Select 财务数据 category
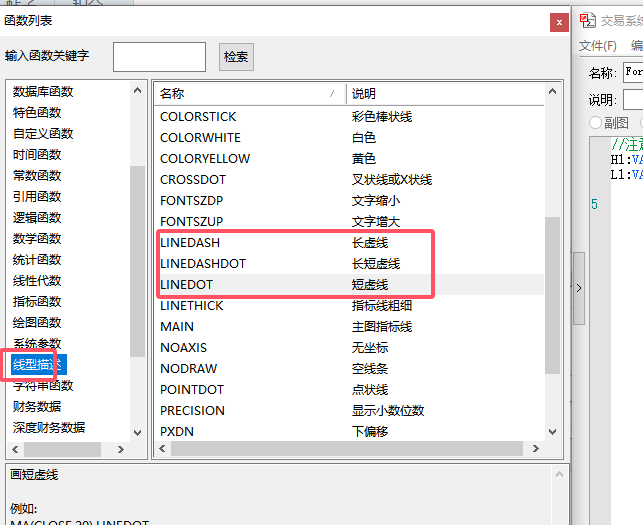643x525 pixels. (x=37, y=406)
